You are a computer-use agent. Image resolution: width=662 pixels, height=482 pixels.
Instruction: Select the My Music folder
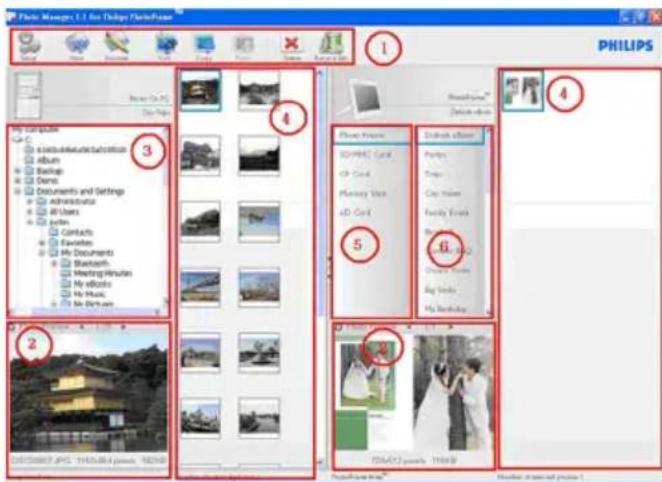point(83,294)
